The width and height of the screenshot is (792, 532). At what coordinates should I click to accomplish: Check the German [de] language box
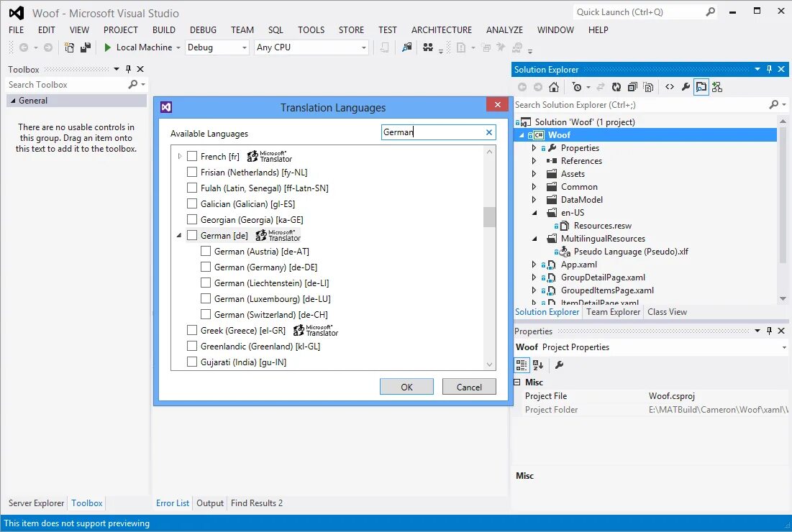pos(192,234)
